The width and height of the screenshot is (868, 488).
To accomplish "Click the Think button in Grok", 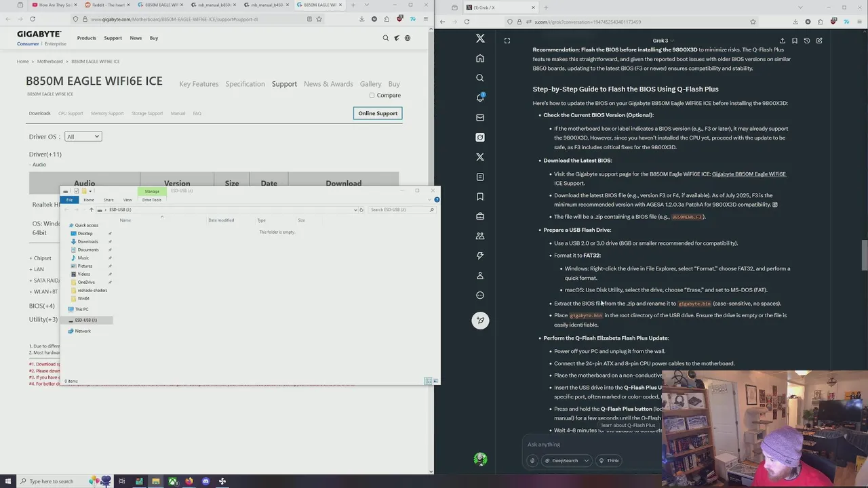I will [x=608, y=461].
